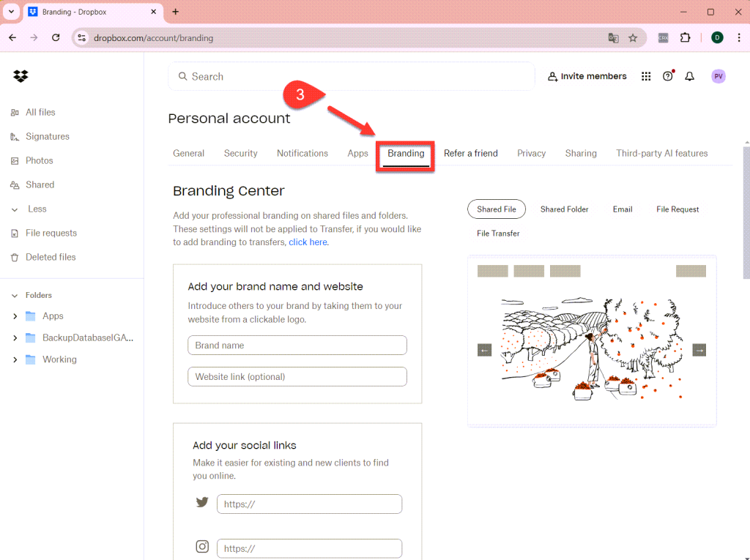Select the File Request preview option
The image size is (750, 560).
[x=677, y=209]
